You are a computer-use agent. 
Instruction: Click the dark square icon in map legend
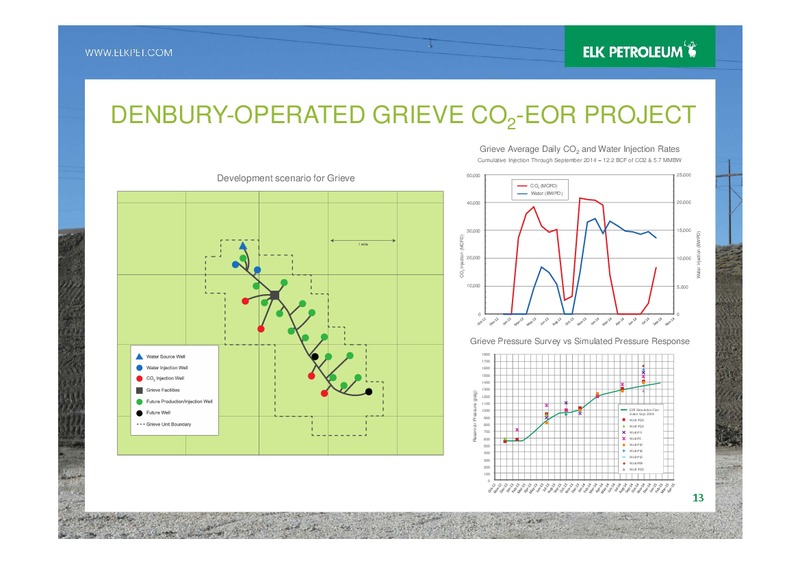coord(139,390)
